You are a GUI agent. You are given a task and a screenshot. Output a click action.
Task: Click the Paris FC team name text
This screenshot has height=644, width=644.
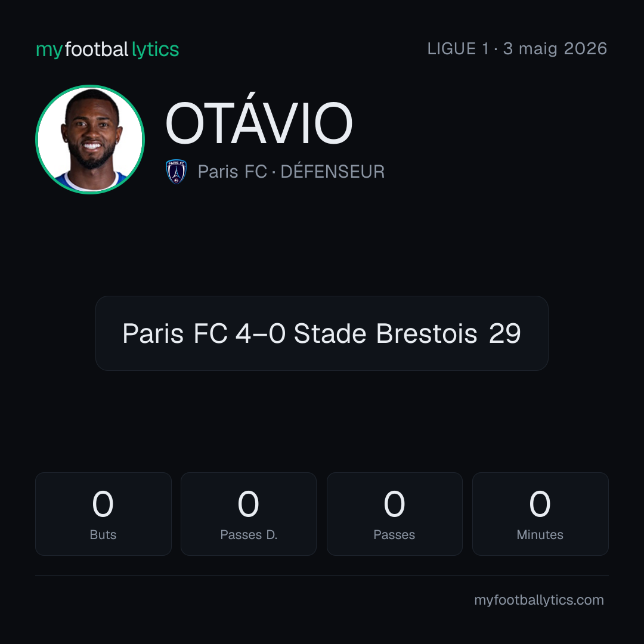click(233, 172)
